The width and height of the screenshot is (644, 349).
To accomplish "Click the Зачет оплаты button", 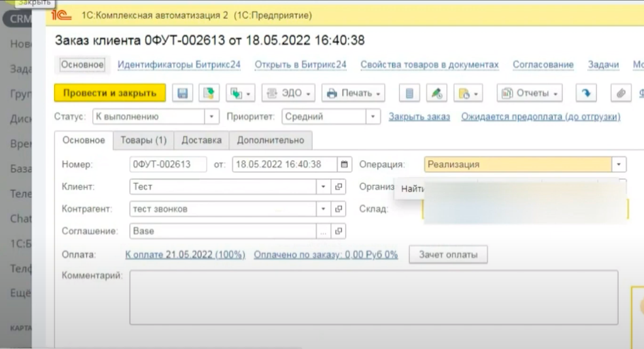I will [448, 255].
